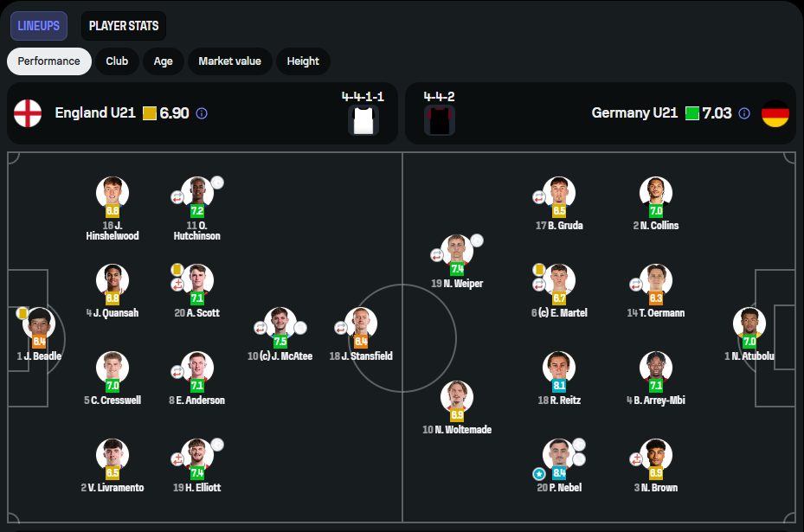Switch filter to Club

point(117,61)
